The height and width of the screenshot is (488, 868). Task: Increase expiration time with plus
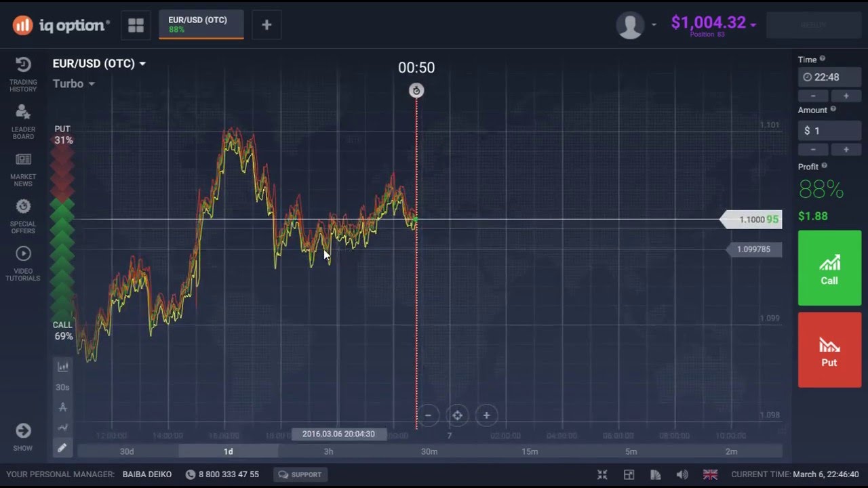pyautogui.click(x=846, y=96)
